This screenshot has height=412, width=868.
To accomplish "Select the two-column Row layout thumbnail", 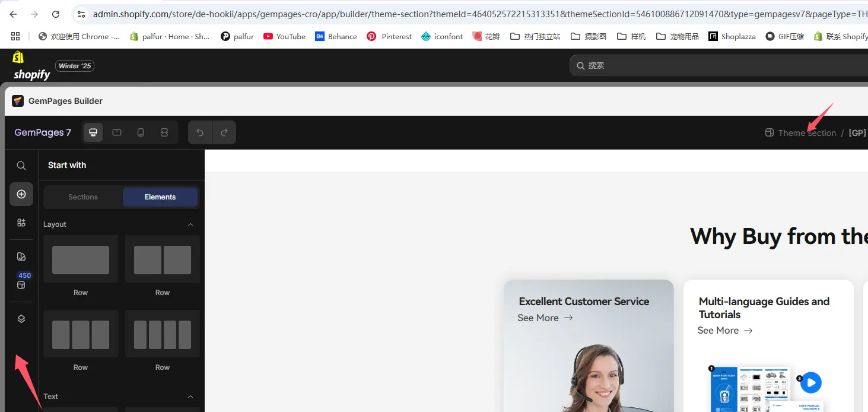I will [163, 259].
